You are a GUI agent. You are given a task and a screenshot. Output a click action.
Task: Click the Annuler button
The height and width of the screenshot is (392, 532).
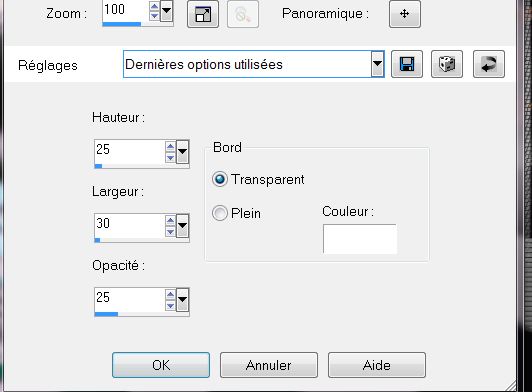269,365
